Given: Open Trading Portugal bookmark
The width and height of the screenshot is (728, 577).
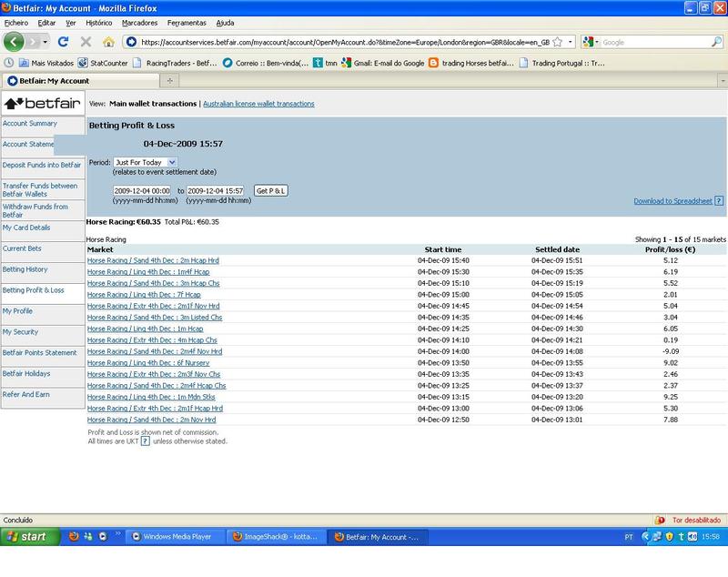Looking at the screenshot, I should (561, 63).
